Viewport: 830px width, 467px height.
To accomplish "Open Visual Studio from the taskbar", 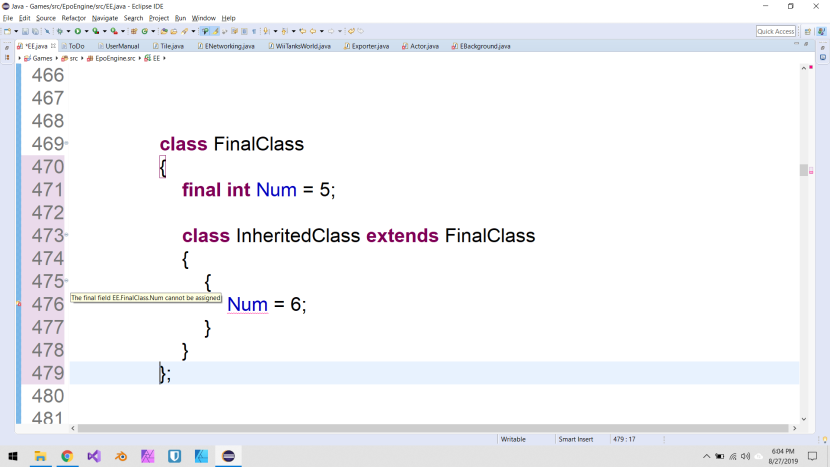I will (x=94, y=456).
